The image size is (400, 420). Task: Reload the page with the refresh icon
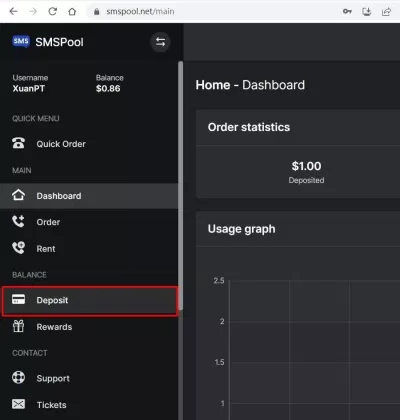[52, 12]
